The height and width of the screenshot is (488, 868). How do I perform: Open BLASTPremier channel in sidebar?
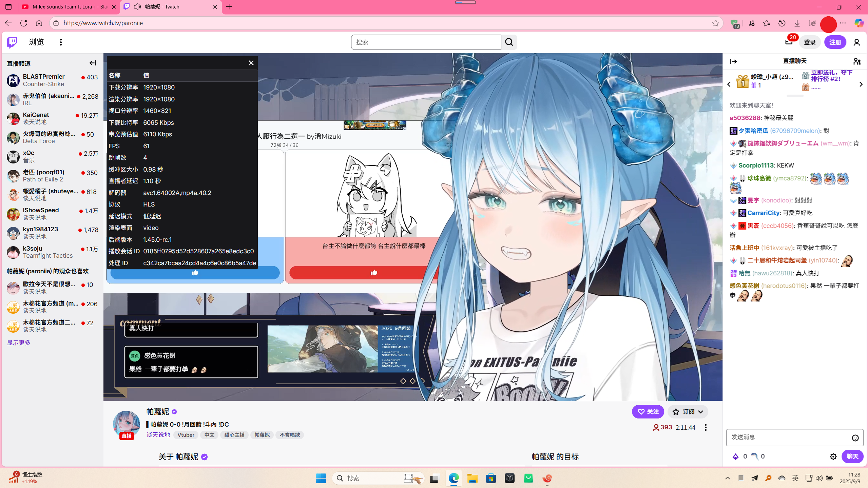click(x=52, y=81)
